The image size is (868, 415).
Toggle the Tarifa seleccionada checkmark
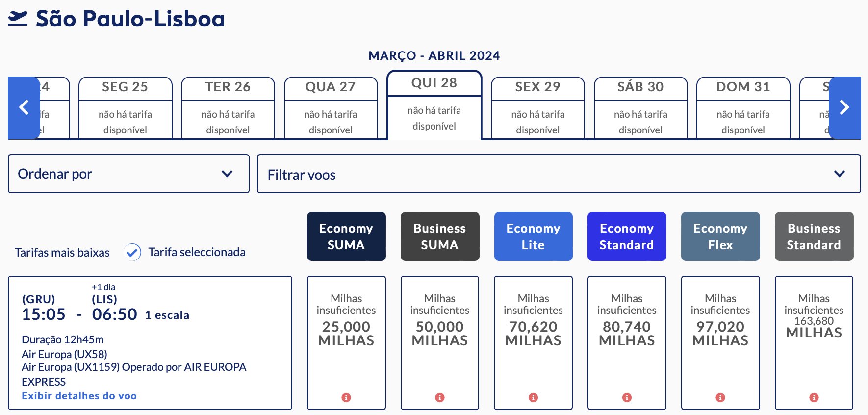132,252
